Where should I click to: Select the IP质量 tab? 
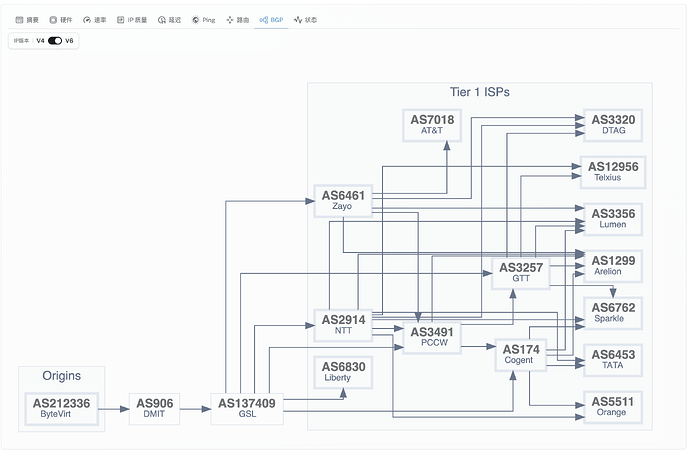tap(132, 20)
